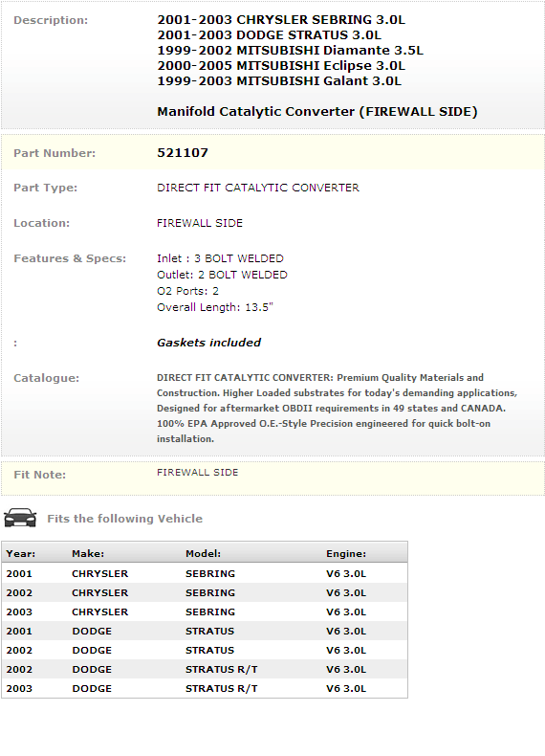The image size is (545, 756).
Task: Click the Overall Length 13.5" spec line
Action: 215,307
